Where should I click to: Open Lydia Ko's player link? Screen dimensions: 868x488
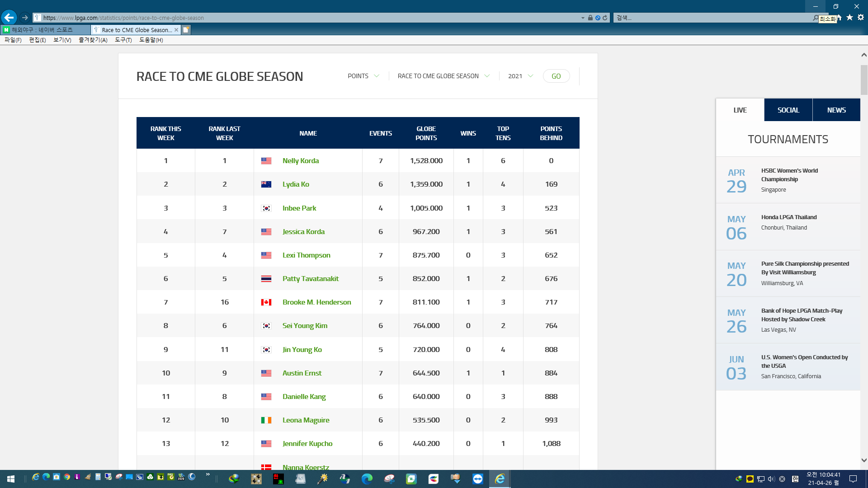(x=296, y=184)
